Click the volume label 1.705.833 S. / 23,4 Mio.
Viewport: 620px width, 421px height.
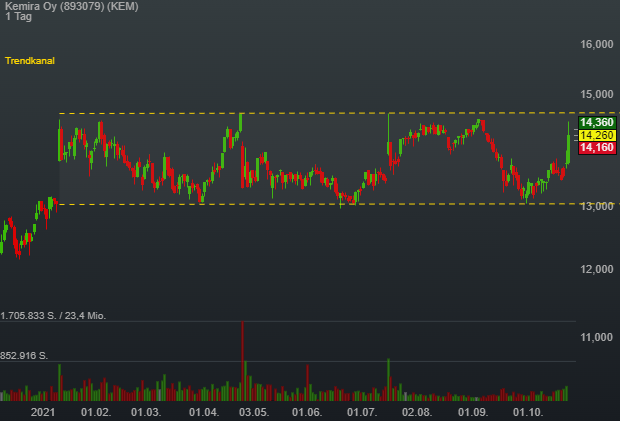click(53, 316)
